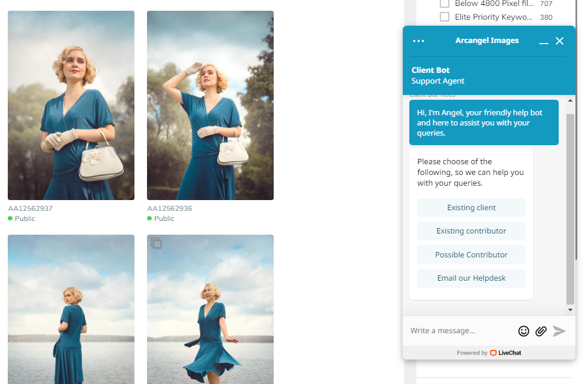The image size is (588, 384).
Task: Click the chat conversation scrollbar thumb
Action: click(571, 209)
